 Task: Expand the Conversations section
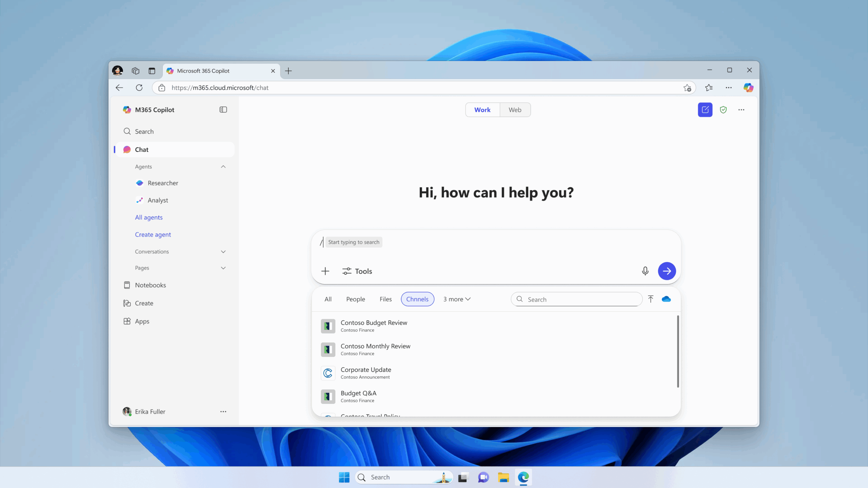[223, 252]
